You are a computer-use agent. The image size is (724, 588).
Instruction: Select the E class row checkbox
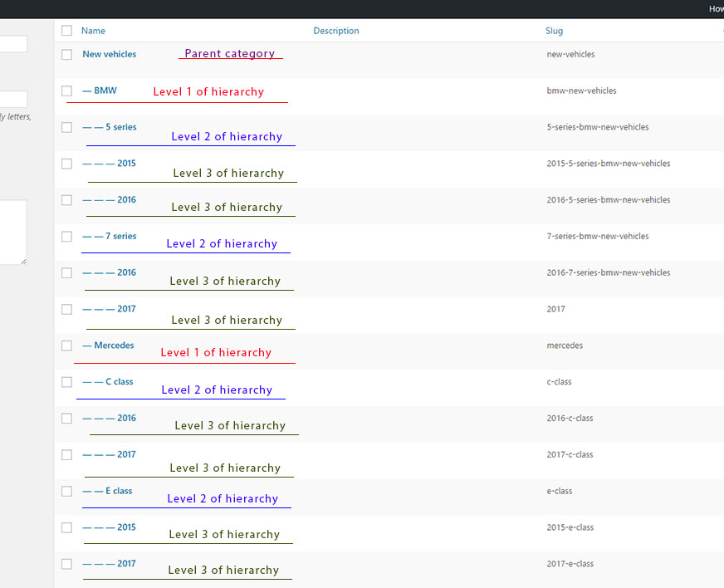coord(67,492)
